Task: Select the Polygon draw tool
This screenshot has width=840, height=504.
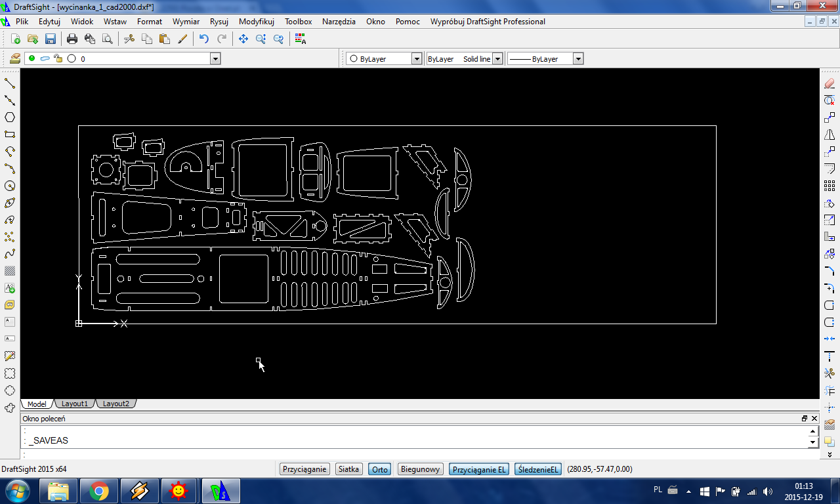Action: [x=10, y=117]
